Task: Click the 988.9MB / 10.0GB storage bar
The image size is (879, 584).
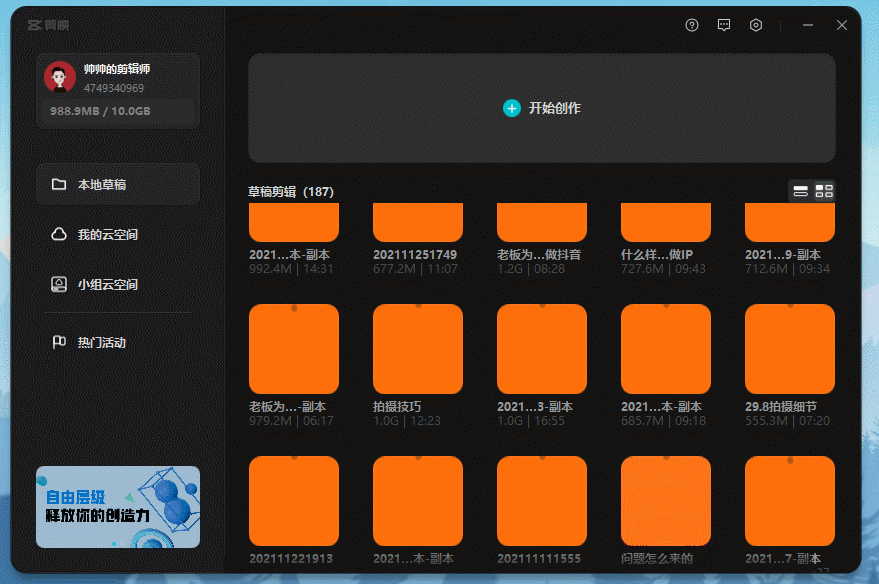Action: tap(118, 111)
